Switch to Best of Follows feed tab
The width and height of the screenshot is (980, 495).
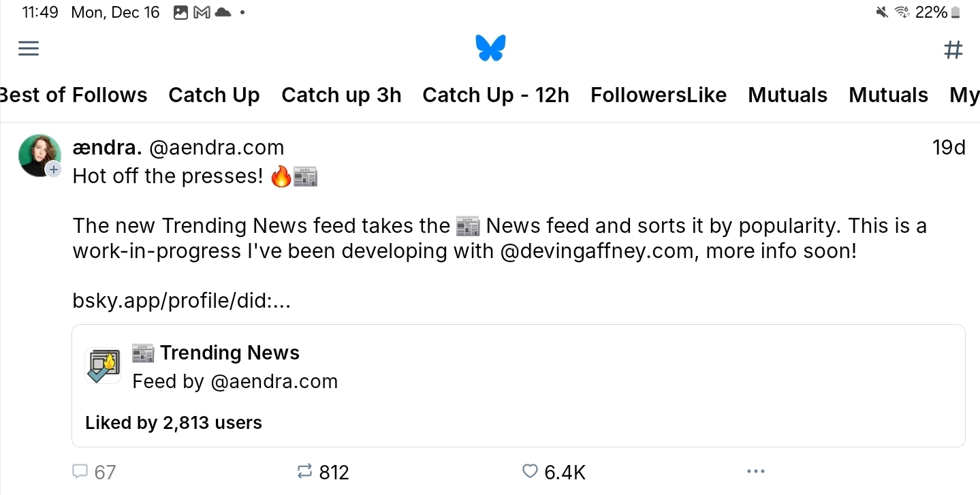(x=74, y=95)
